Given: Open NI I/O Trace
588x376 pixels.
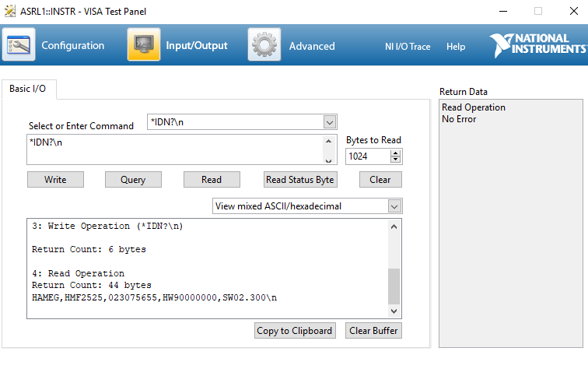Looking at the screenshot, I should point(408,47).
